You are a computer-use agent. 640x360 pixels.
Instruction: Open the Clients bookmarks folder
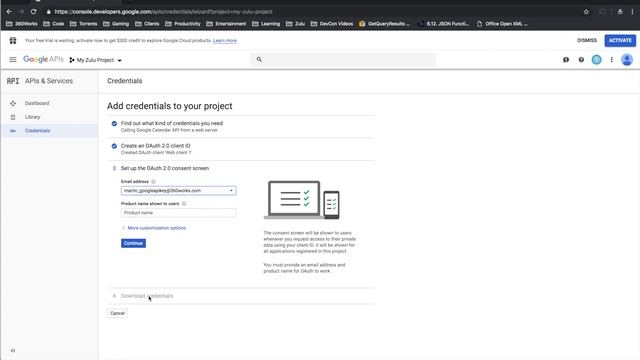click(147, 24)
